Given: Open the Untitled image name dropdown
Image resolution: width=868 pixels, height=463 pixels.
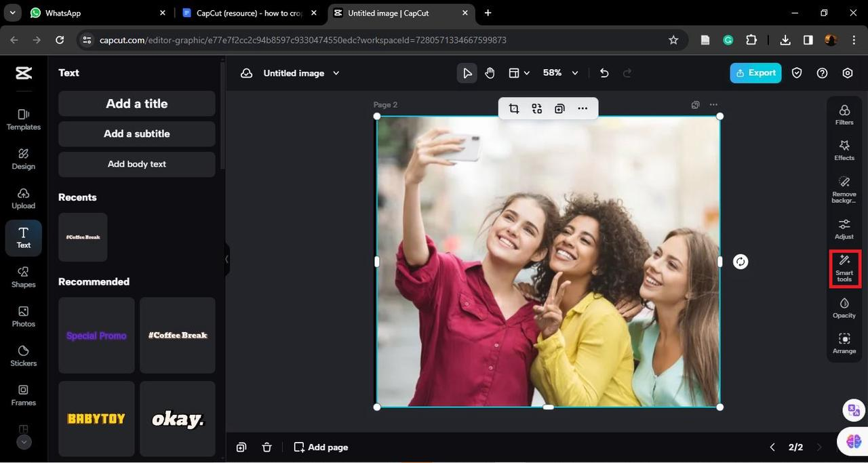Looking at the screenshot, I should (301, 73).
